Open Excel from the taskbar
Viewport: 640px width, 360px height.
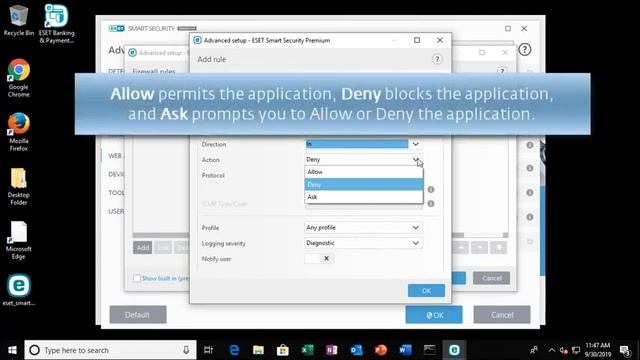307,350
